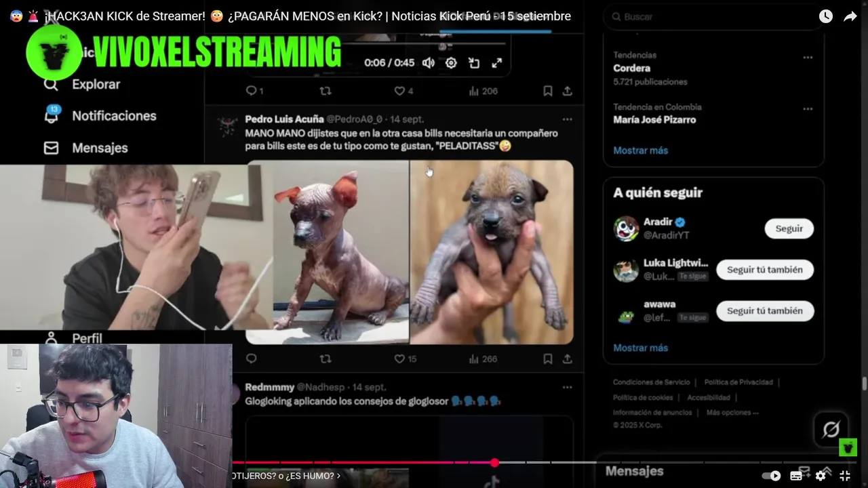The height and width of the screenshot is (488, 868).
Task: Open YouTube player settings gear
Action: [x=821, y=476]
